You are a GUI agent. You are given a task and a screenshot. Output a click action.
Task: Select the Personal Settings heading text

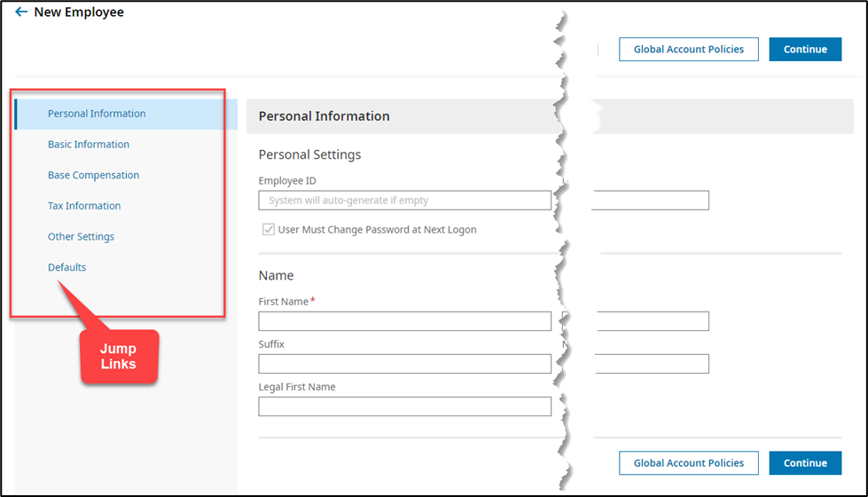(x=309, y=154)
